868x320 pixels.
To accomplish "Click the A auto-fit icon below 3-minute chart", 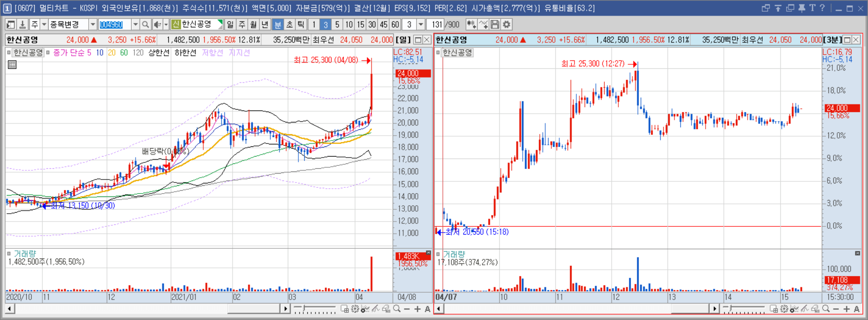I will [857, 309].
